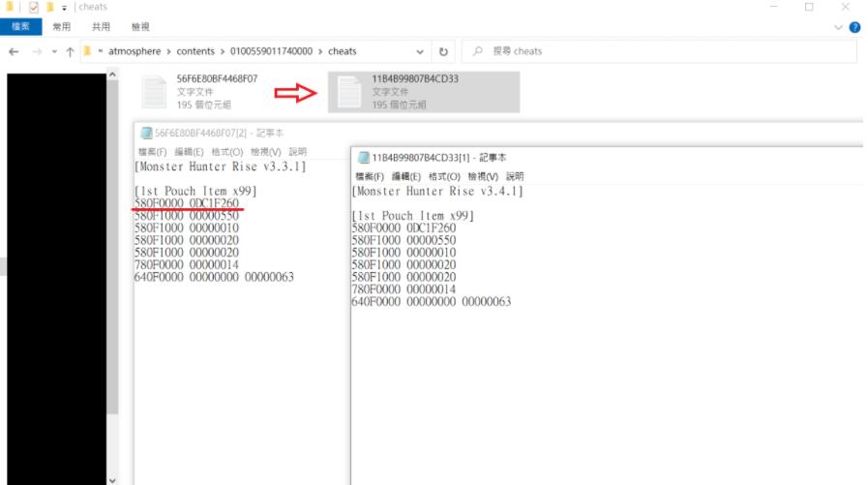
Task: Click the 11B4B99807B4CD33 Notepad title icon
Action: point(364,158)
